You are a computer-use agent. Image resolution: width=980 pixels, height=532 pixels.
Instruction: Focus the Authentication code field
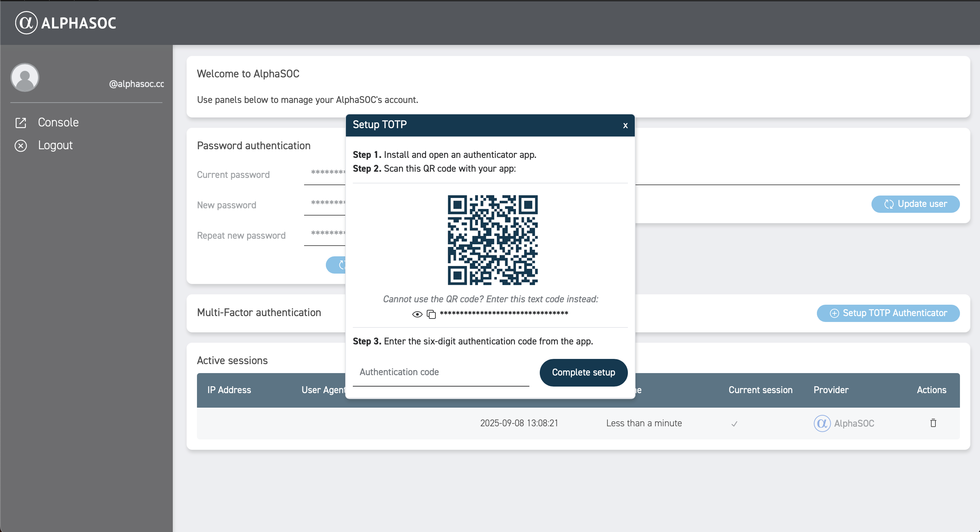441,372
